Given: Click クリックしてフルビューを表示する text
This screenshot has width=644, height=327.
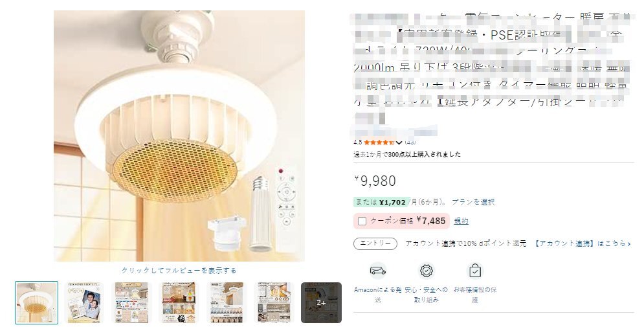Looking at the screenshot, I should (179, 270).
